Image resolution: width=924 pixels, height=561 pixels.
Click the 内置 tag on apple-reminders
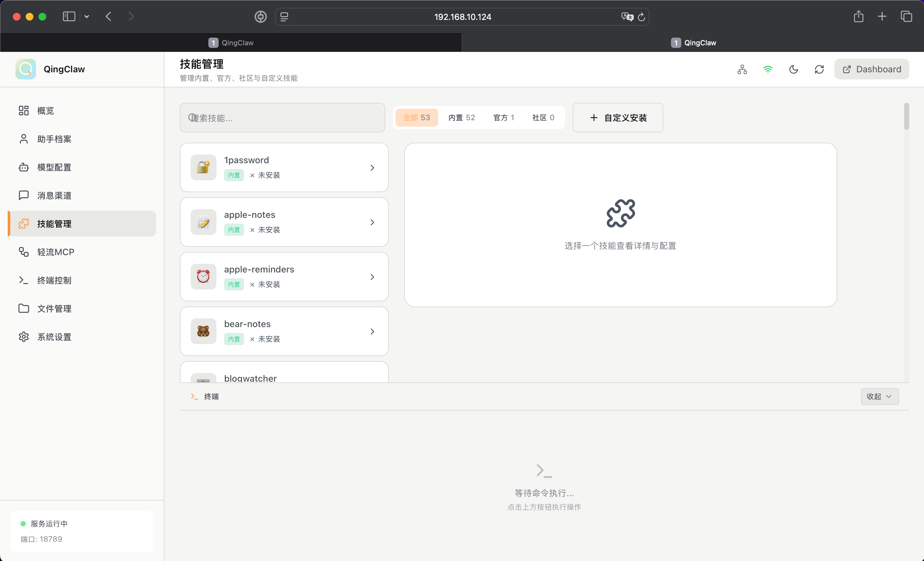click(234, 284)
